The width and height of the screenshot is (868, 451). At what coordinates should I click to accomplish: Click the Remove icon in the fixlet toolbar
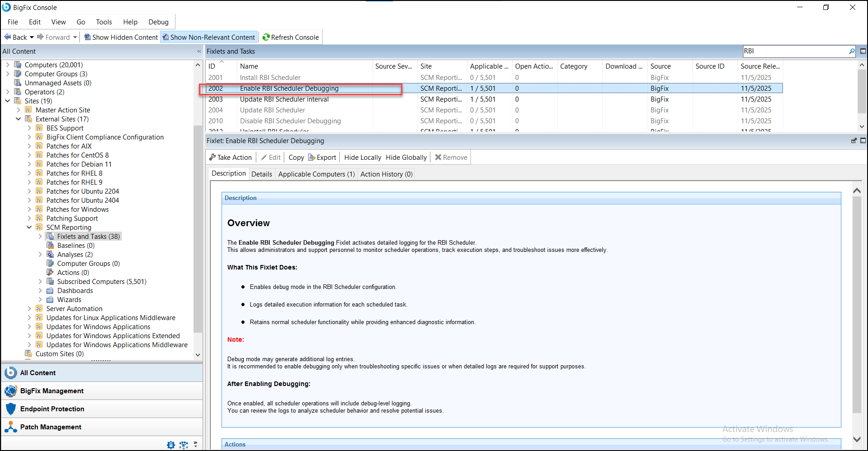(438, 157)
